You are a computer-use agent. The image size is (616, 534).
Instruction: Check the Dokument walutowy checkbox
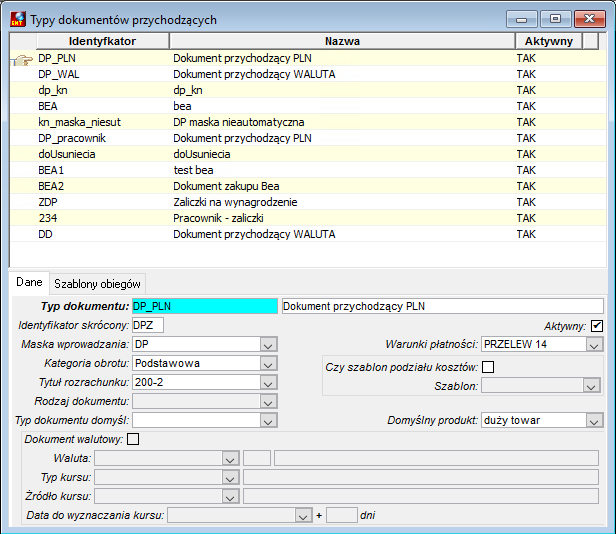click(133, 439)
